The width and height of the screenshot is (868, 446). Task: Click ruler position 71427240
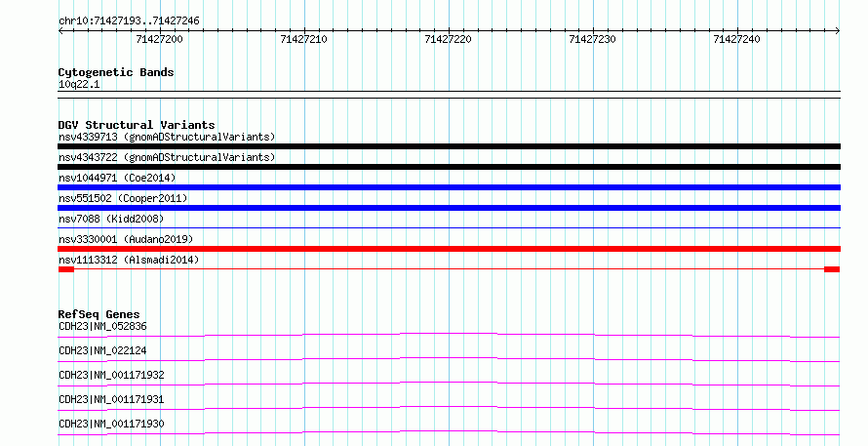pyautogui.click(x=736, y=39)
